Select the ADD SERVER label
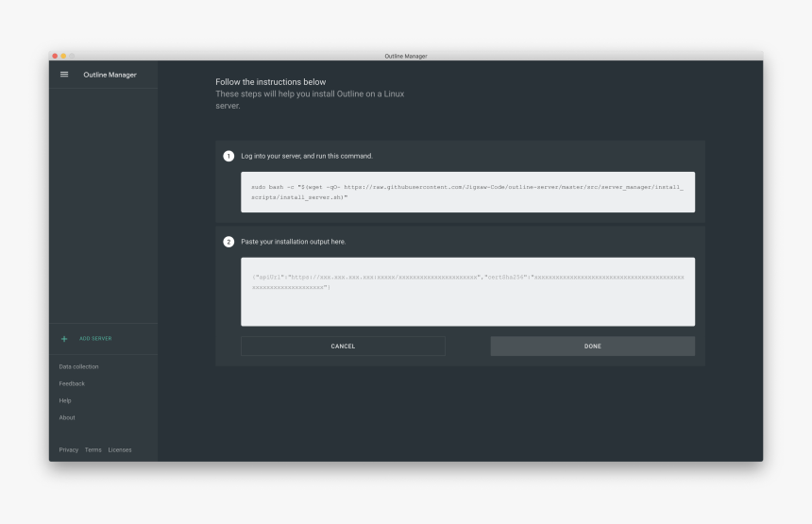 point(95,339)
